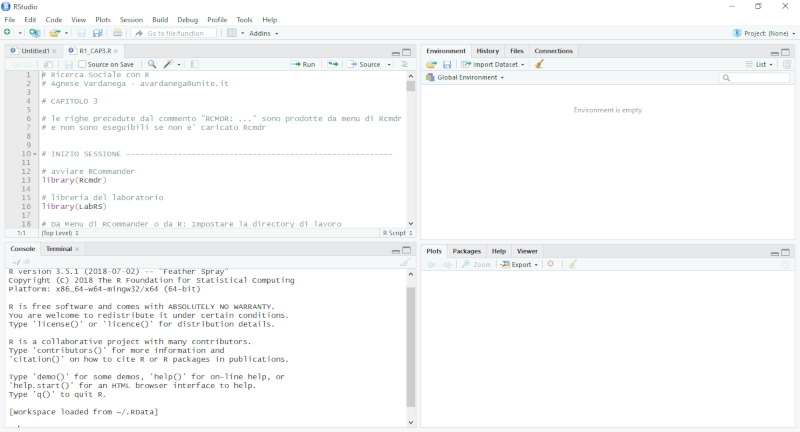Enable the Source on Save checkbox
The height and width of the screenshot is (432, 800).
(83, 64)
